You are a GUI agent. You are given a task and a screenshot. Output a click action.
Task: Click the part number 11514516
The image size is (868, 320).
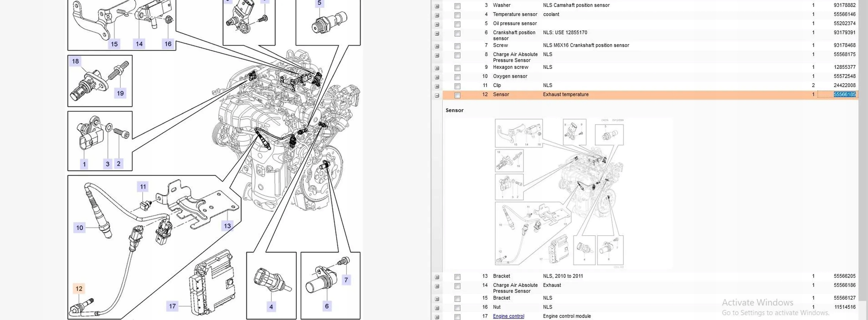click(845, 307)
